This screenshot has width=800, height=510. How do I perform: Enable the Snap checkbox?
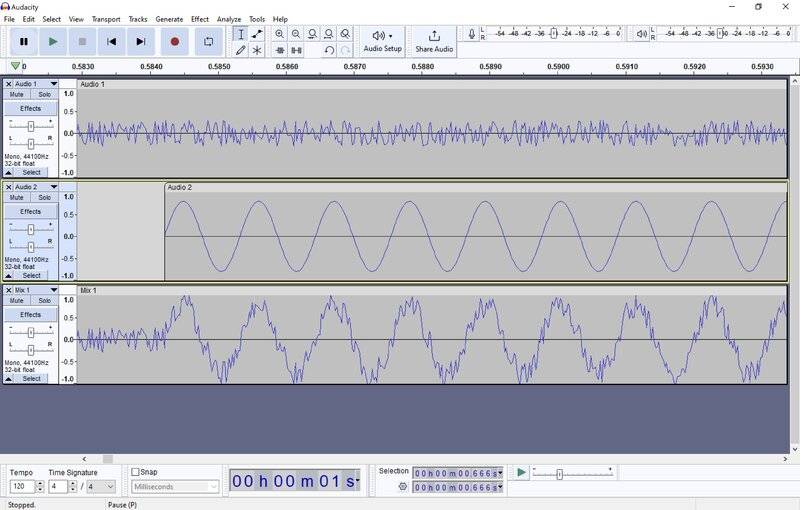coord(136,472)
